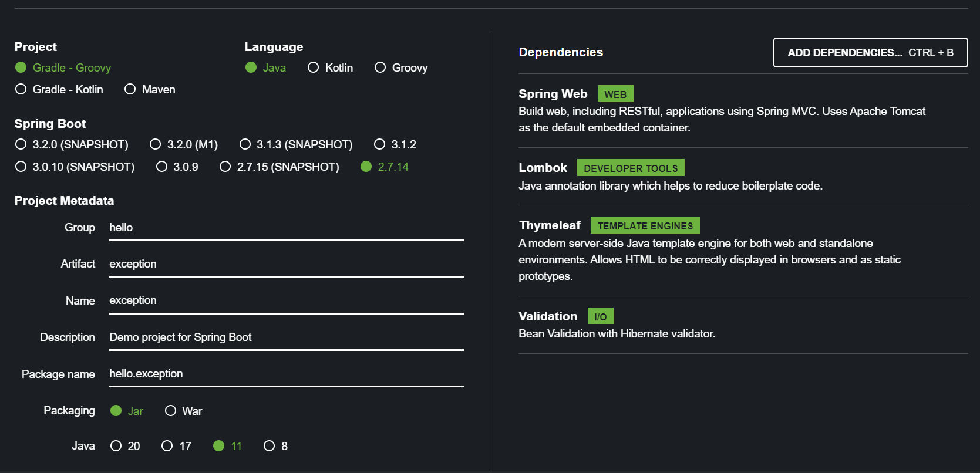The image size is (980, 473).
Task: Click the Project Metadata heading
Action: (64, 201)
